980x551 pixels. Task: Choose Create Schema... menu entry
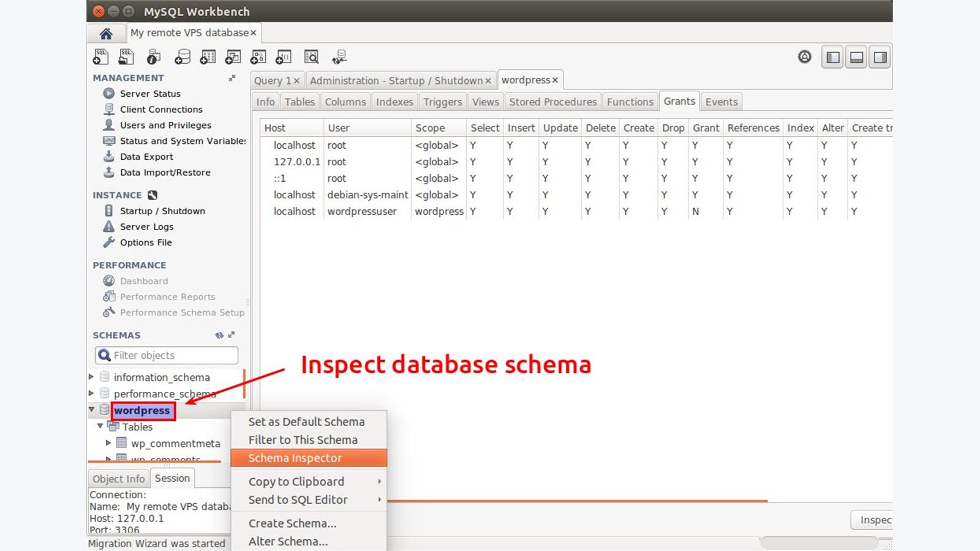[x=309, y=523]
